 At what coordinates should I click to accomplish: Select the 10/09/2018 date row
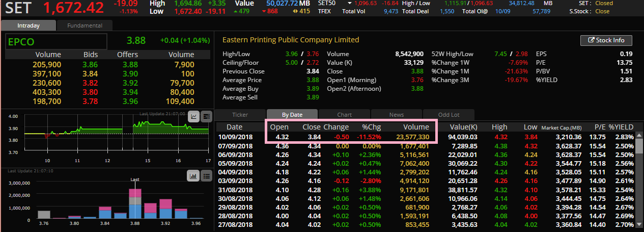425,137
